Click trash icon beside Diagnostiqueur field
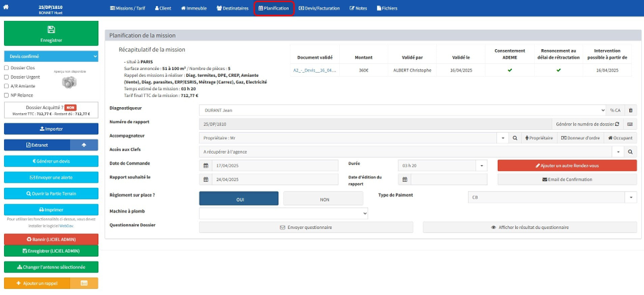This screenshot has width=644, height=295. (x=630, y=111)
